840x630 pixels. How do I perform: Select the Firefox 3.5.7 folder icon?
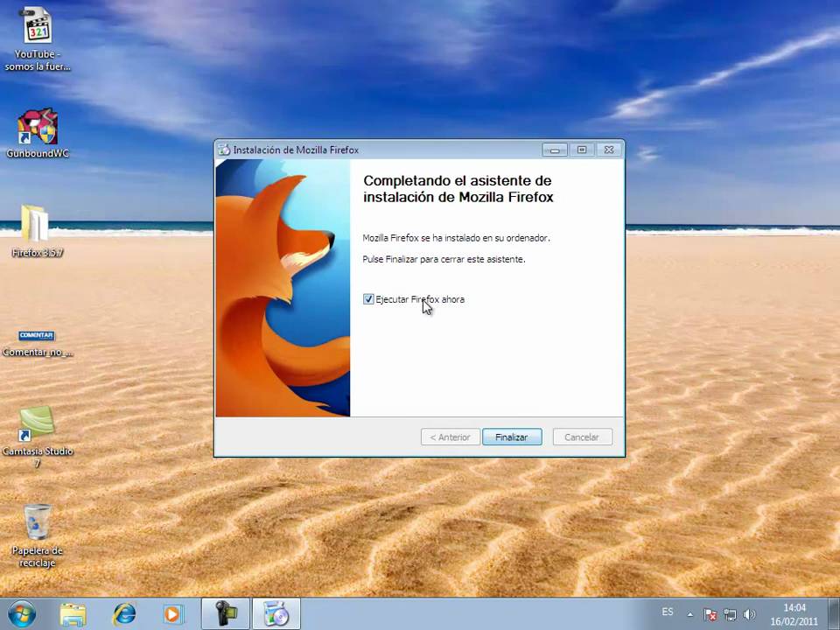tap(37, 231)
